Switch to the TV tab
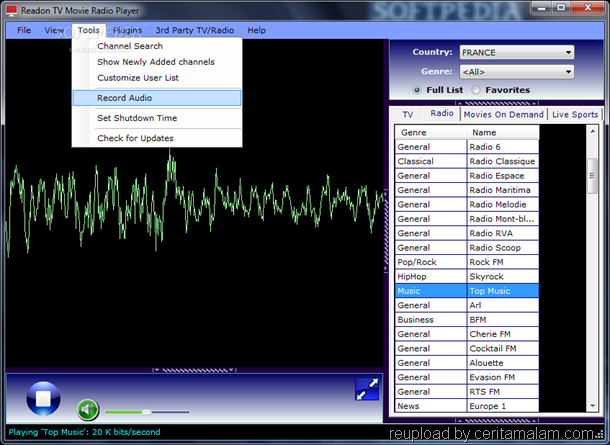The width and height of the screenshot is (610, 445). (x=408, y=115)
